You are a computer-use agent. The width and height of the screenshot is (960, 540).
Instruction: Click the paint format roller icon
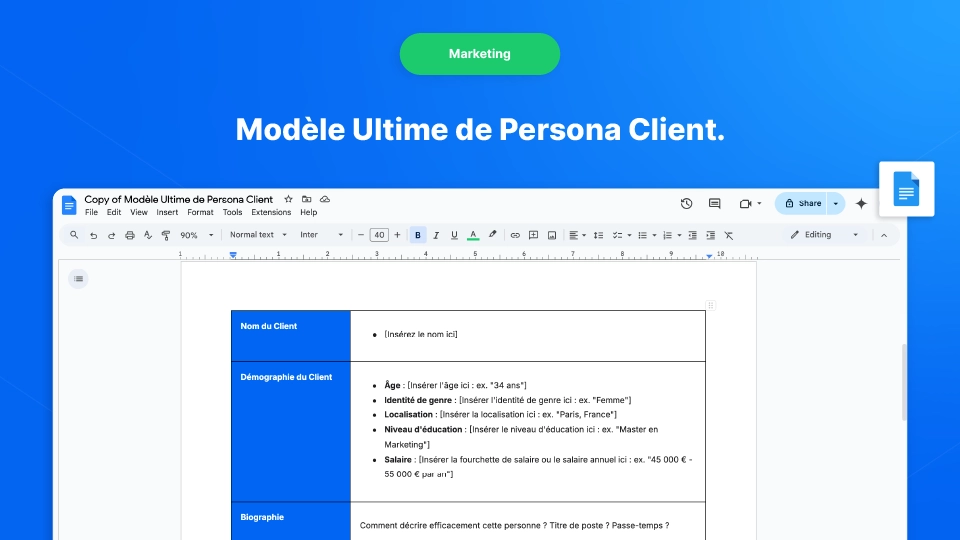tap(165, 235)
